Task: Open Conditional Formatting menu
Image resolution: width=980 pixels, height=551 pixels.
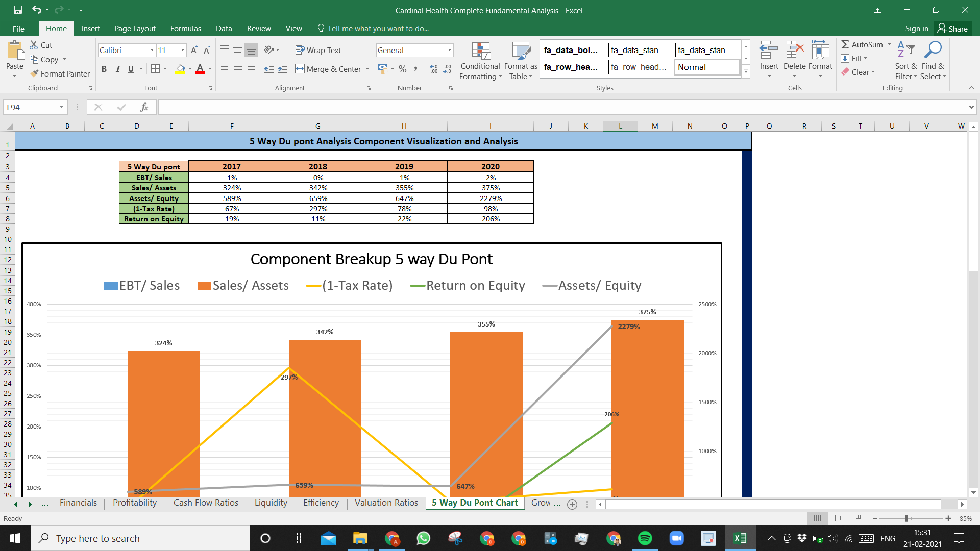Action: (x=480, y=61)
